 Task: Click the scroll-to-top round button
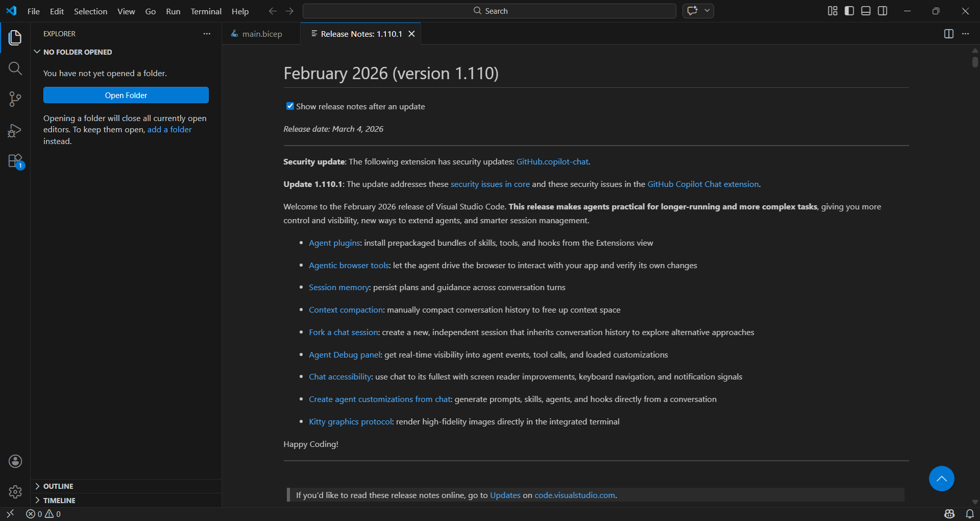click(942, 479)
